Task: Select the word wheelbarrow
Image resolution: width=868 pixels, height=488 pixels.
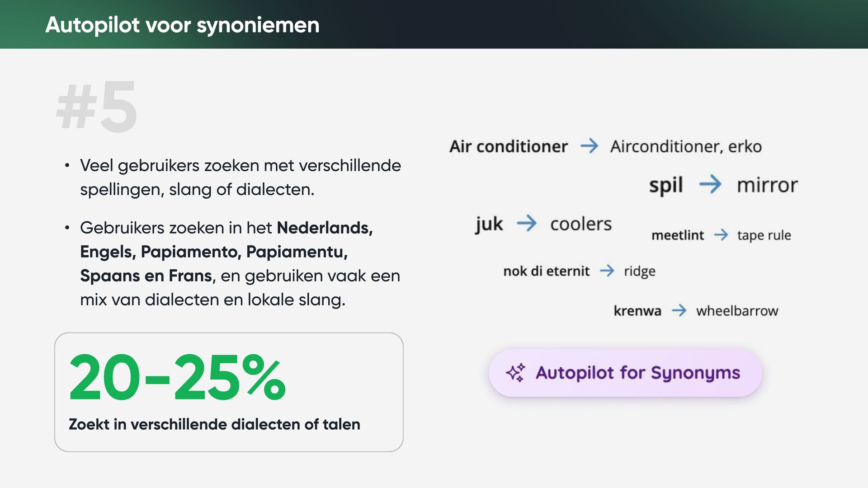Action: [x=737, y=311]
